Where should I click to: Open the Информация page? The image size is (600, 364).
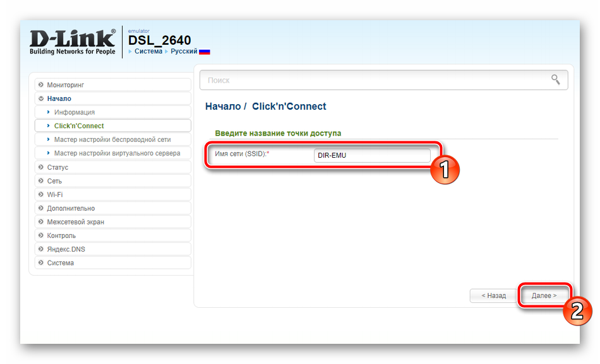pyautogui.click(x=113, y=112)
